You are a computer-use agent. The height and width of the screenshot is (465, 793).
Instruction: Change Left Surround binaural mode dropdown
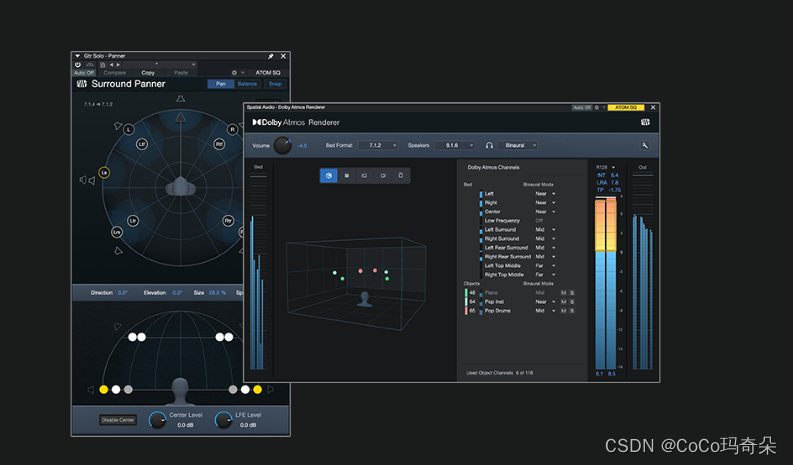546,230
